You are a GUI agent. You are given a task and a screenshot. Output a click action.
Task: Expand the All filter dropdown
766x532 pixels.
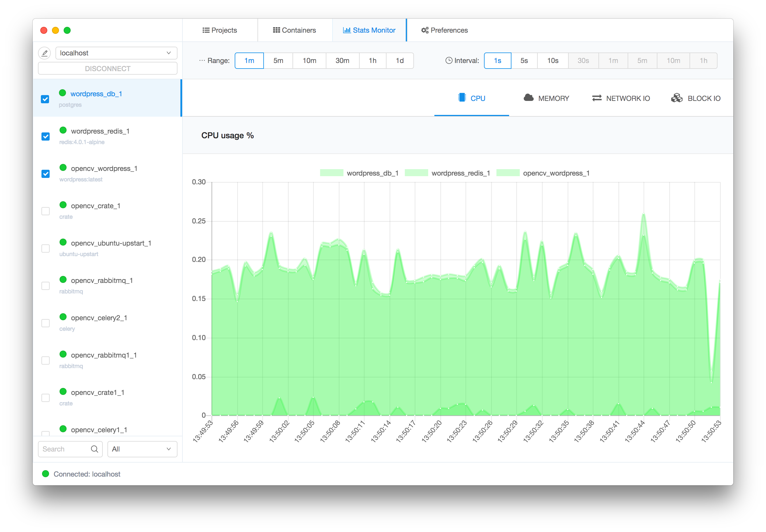(x=142, y=449)
